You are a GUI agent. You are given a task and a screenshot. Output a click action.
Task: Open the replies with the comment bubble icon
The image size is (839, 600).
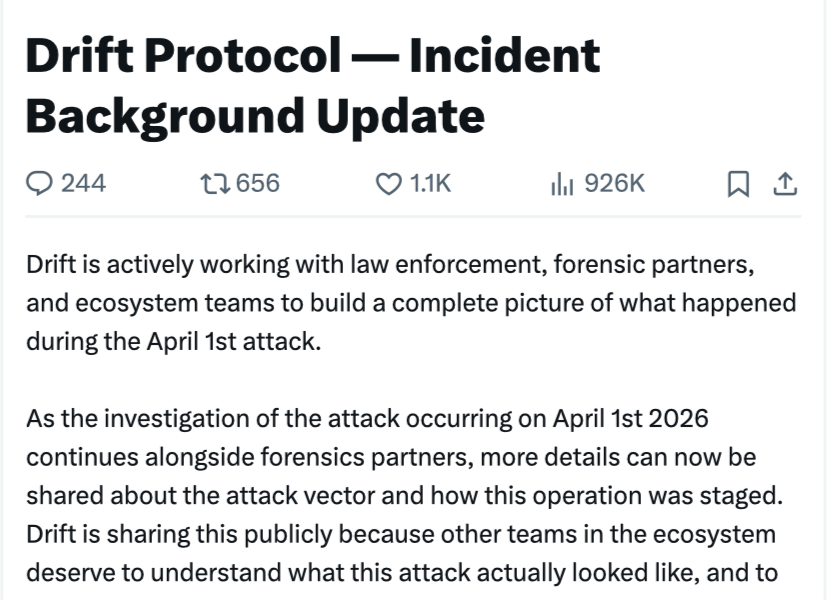pos(41,182)
